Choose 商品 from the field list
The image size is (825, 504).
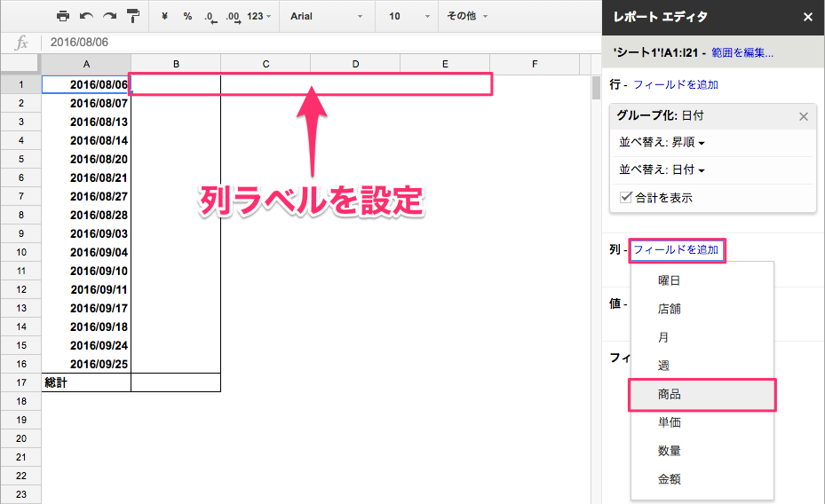[702, 394]
